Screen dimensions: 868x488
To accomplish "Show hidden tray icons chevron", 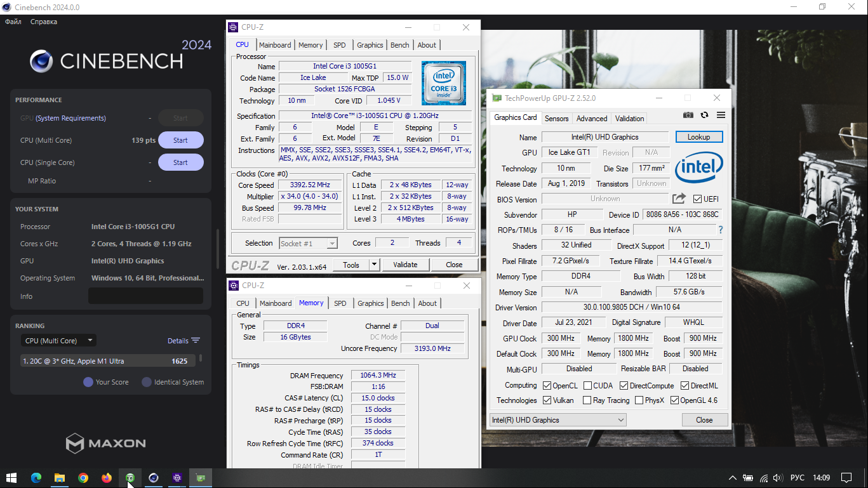I will 733,478.
